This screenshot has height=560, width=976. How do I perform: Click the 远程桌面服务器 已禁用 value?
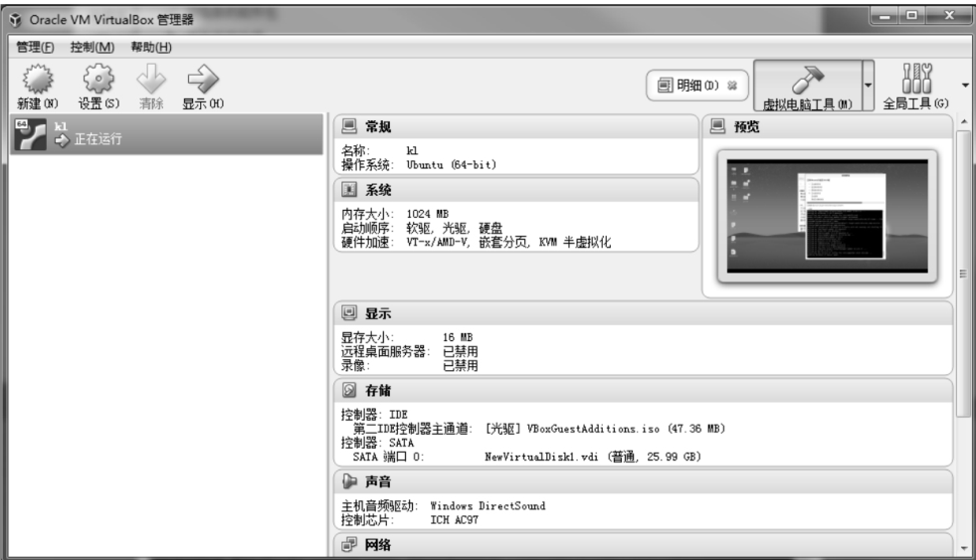(460, 352)
